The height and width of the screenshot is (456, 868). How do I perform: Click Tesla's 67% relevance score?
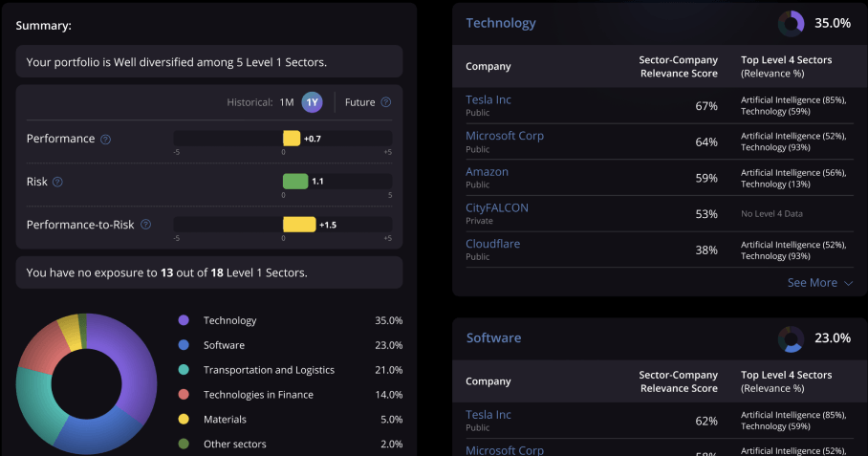[706, 106]
